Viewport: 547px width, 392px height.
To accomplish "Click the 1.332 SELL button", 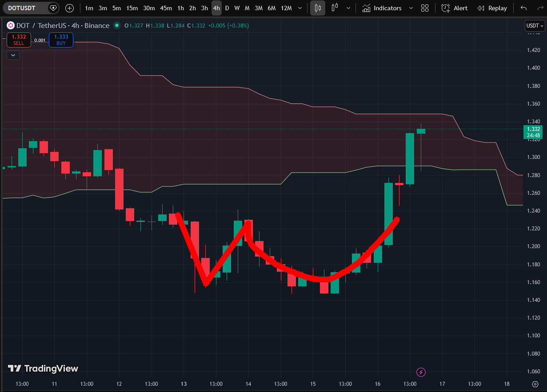I will coord(19,40).
